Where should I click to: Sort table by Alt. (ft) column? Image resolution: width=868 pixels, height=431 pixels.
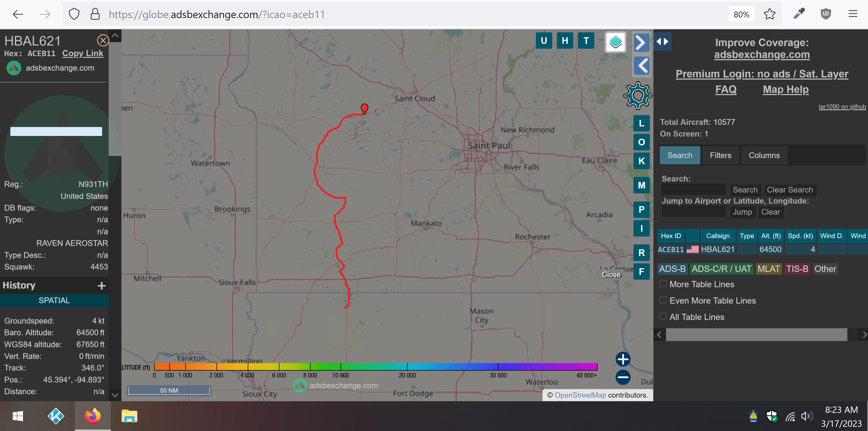click(771, 236)
